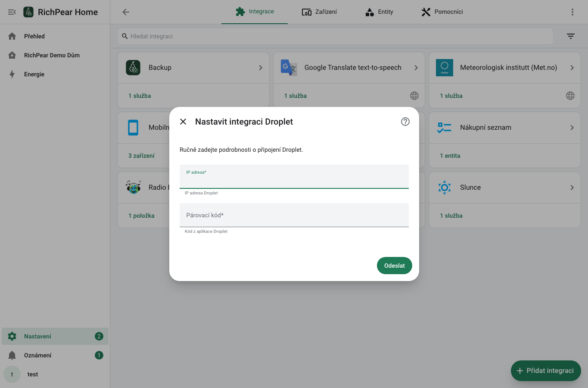Open Nastavení in the sidebar
Image resolution: width=588 pixels, height=388 pixels.
(55, 336)
